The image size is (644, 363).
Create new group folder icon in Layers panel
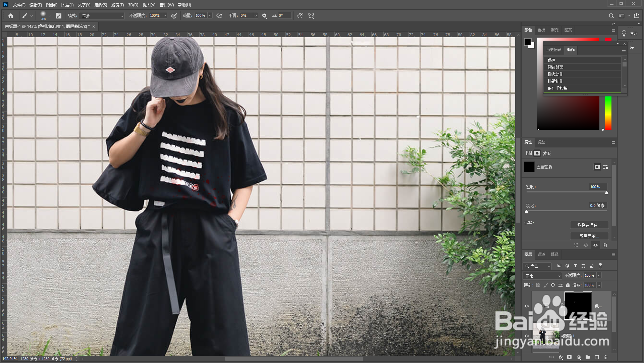pos(588,357)
